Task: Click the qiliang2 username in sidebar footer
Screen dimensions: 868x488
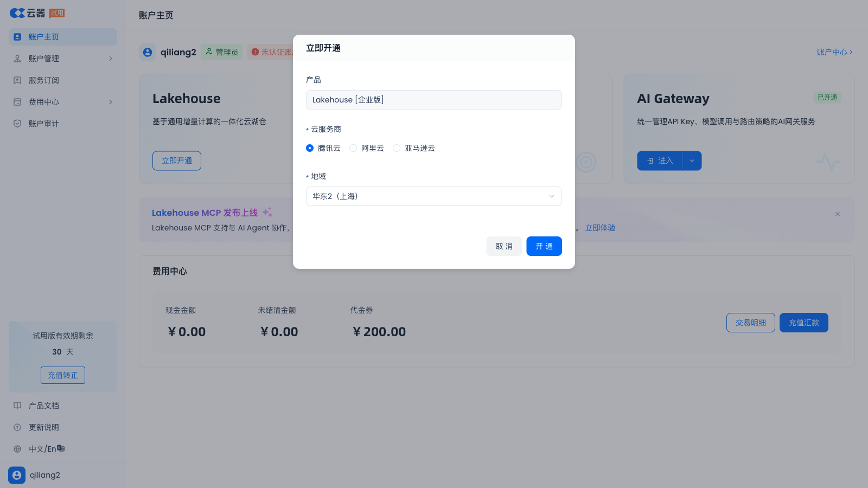Action: (45, 475)
